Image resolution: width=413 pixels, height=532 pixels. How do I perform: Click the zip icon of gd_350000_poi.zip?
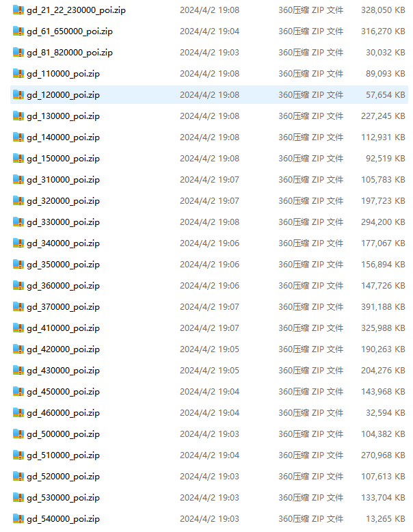click(x=18, y=265)
